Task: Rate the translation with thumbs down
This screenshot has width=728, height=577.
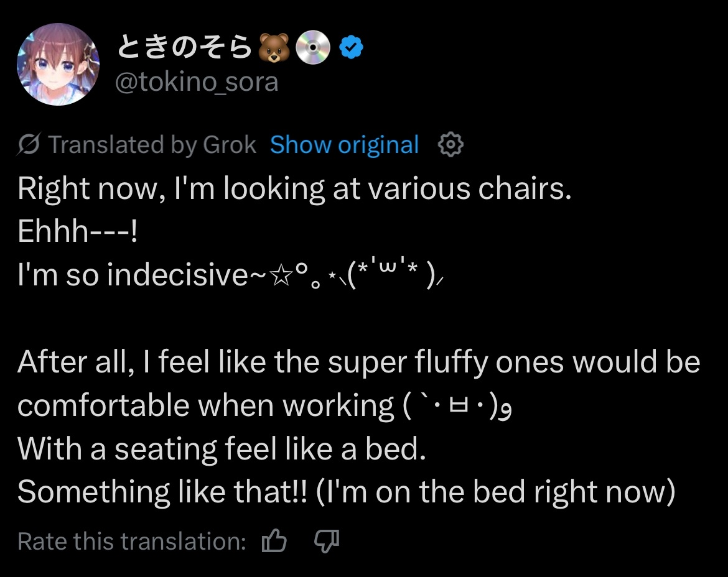Action: (326, 541)
